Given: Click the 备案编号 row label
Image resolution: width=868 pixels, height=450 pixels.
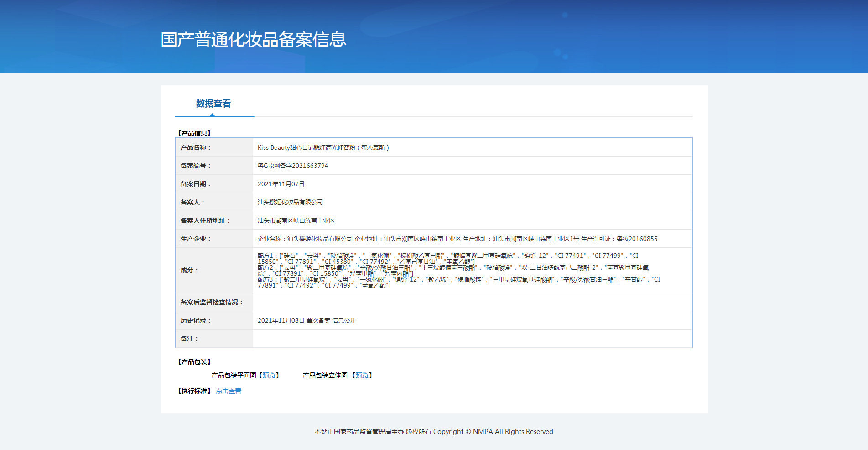Looking at the screenshot, I should [196, 166].
